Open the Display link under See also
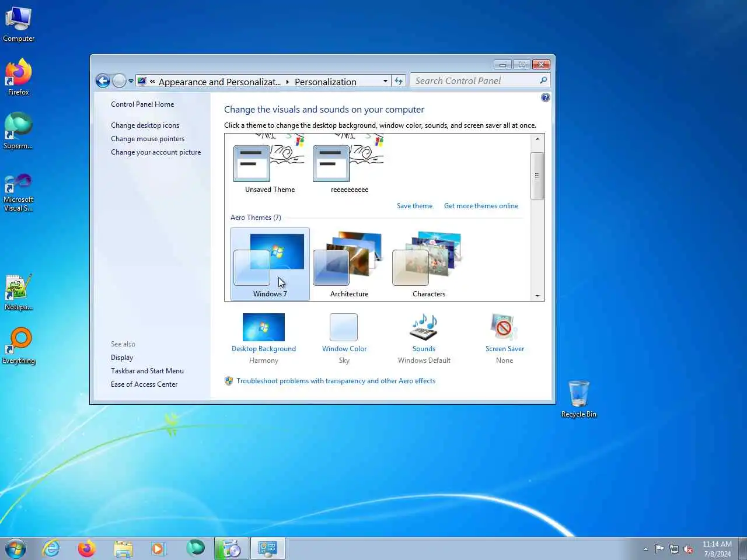This screenshot has height=560, width=747. coord(122,358)
